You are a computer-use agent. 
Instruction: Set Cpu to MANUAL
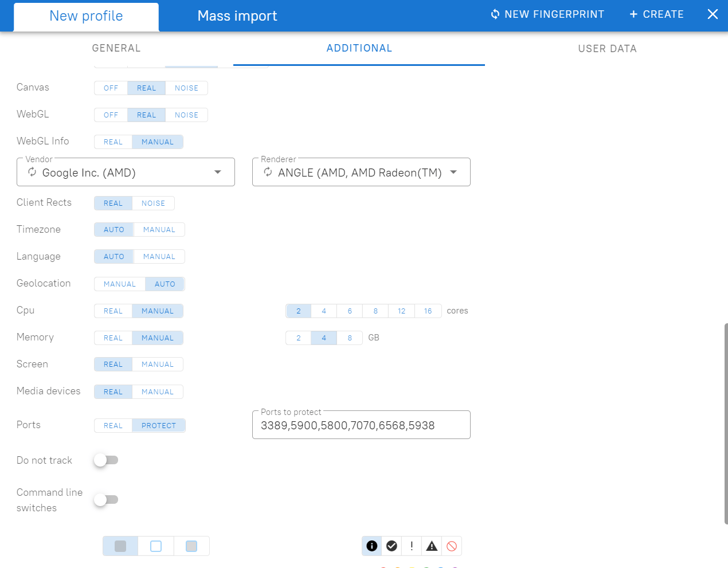[157, 311]
